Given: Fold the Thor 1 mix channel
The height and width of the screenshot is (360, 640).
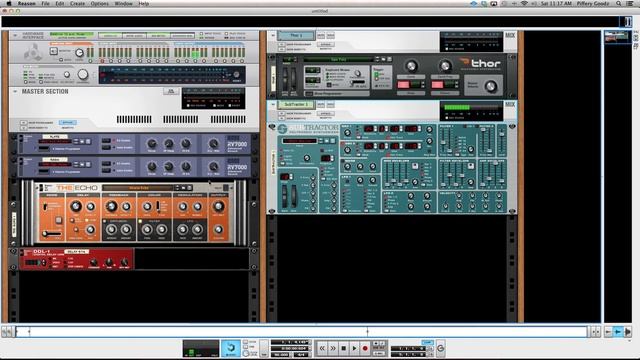Looking at the screenshot, I should [x=273, y=36].
